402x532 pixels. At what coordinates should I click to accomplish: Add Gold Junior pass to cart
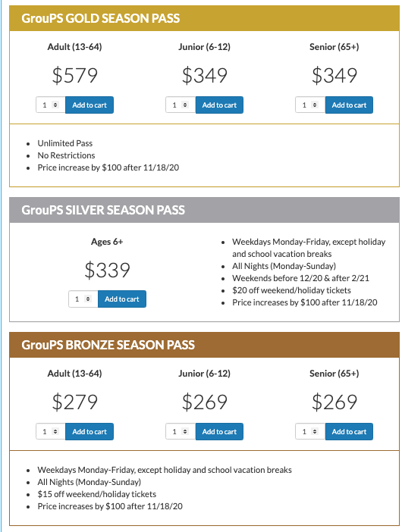(x=219, y=105)
